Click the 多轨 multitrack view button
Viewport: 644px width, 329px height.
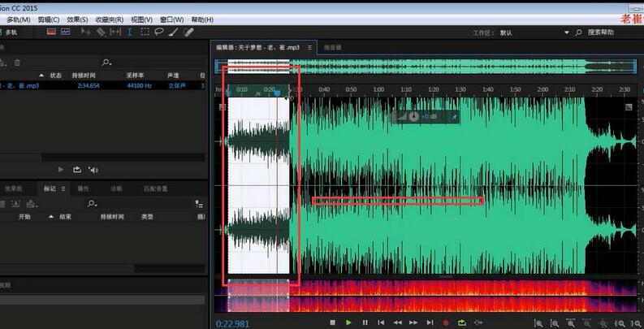point(10,32)
